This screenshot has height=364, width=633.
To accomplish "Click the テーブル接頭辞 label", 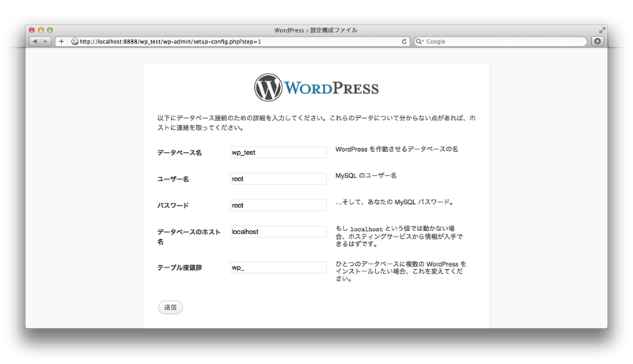I will point(180,267).
